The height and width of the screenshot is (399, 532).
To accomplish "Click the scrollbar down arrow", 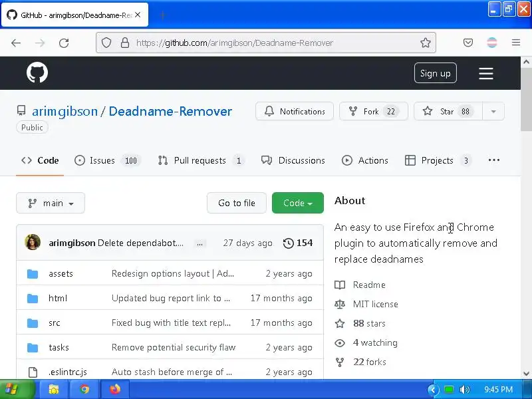I will [526, 374].
